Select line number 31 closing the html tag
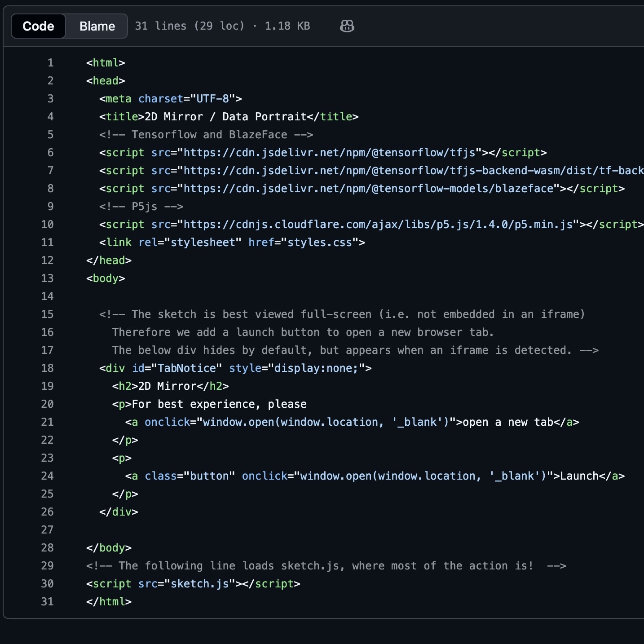644x644 pixels. click(47, 602)
